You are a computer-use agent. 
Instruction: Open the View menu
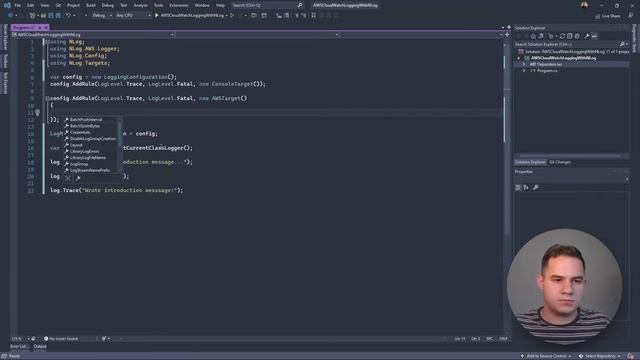[x=44, y=5]
